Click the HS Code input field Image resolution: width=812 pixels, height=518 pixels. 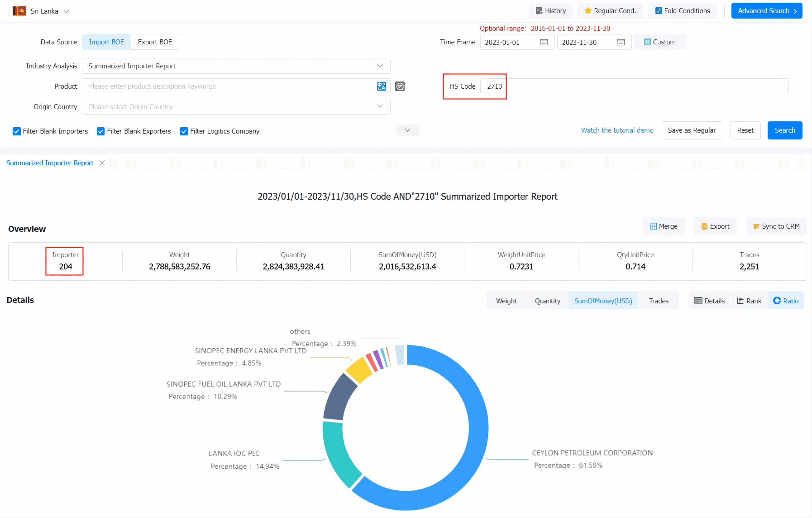[634, 86]
